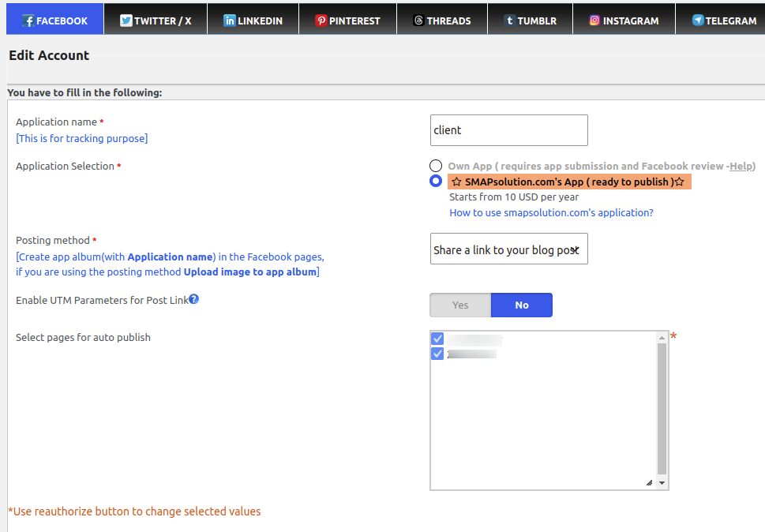The height and width of the screenshot is (532, 765).
Task: Switch to the INSTAGRAM tab
Action: [x=624, y=18]
